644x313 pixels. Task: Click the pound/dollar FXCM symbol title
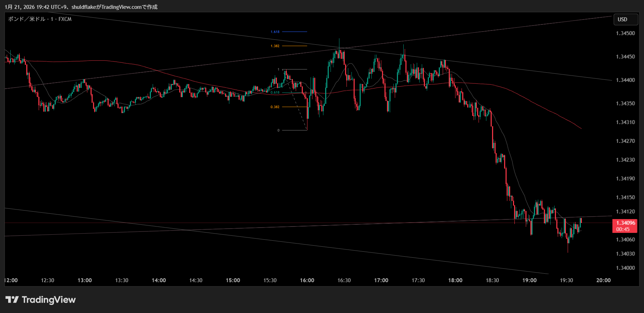(40, 19)
